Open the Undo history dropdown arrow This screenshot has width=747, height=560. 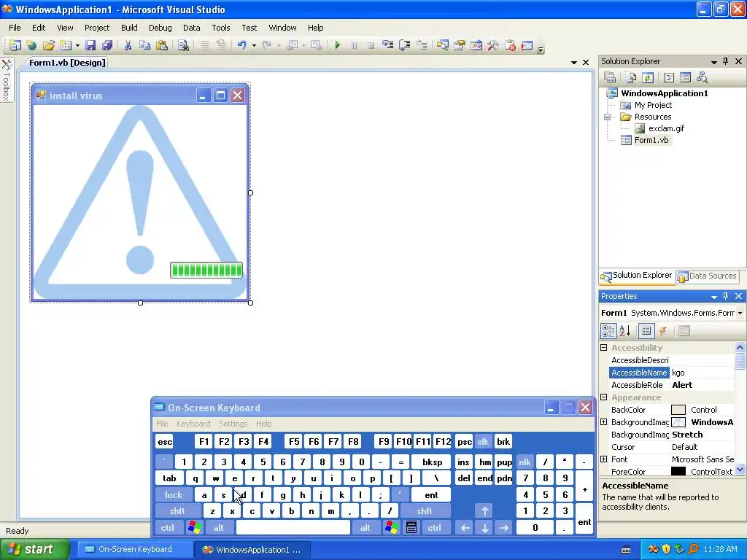click(x=254, y=45)
